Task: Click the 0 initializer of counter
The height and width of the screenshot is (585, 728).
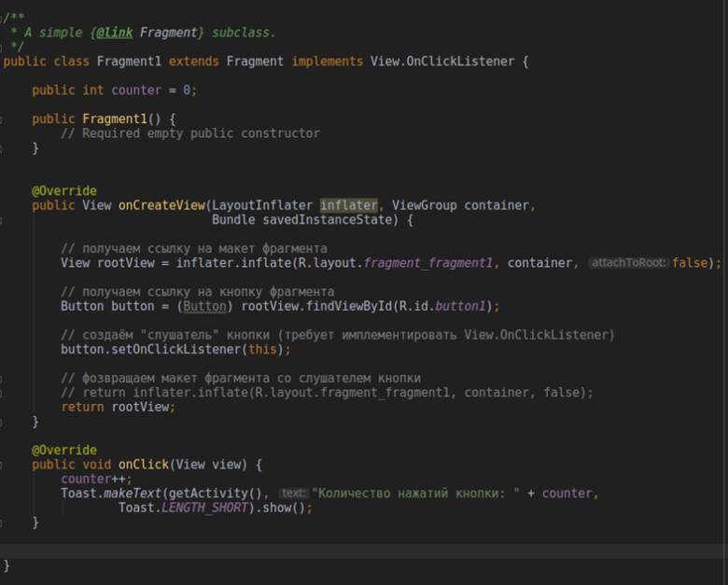Action: (186, 91)
